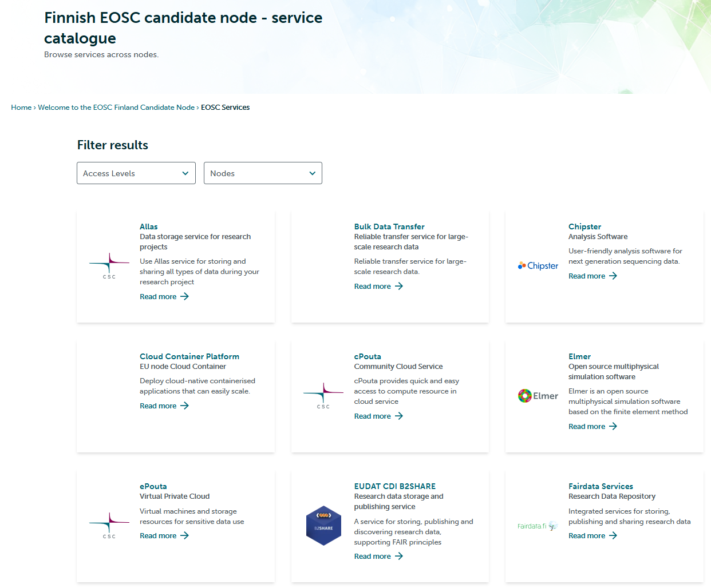Click arrow icon next to Bulk Data Transfer Read more
Viewport: 711px width, 588px height.
pos(399,286)
